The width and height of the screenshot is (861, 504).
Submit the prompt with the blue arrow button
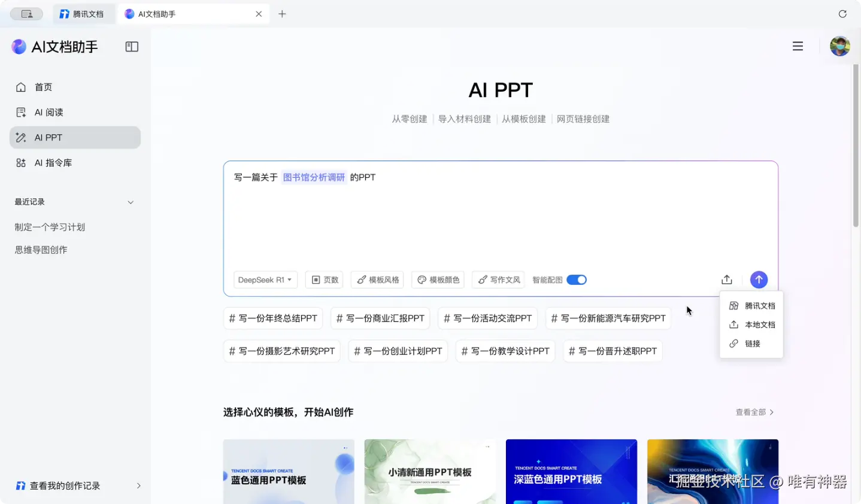759,279
